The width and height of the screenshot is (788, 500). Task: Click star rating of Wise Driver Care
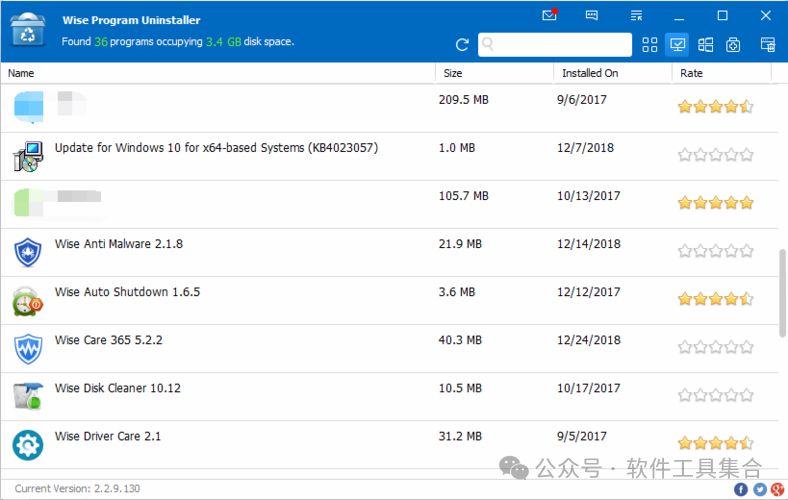coord(716,443)
